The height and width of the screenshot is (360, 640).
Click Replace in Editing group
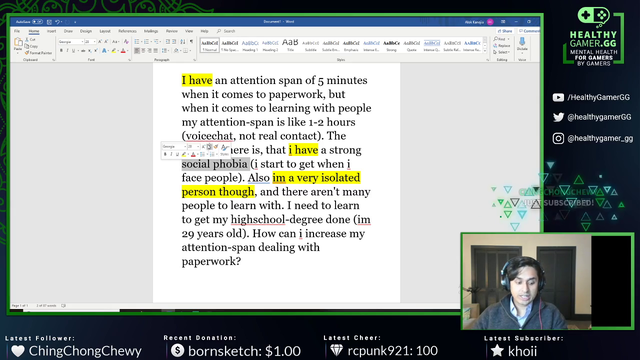click(x=501, y=46)
